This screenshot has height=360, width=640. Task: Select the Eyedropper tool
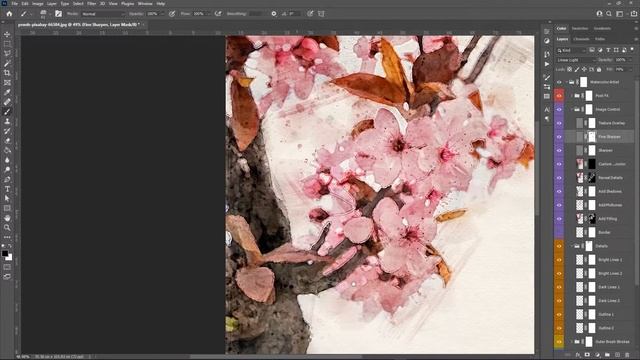(7, 92)
